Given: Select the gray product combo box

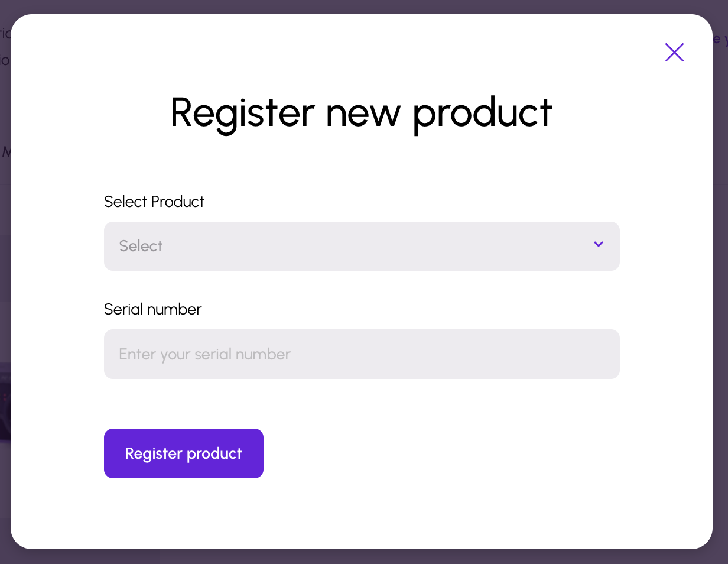Looking at the screenshot, I should click(x=362, y=246).
